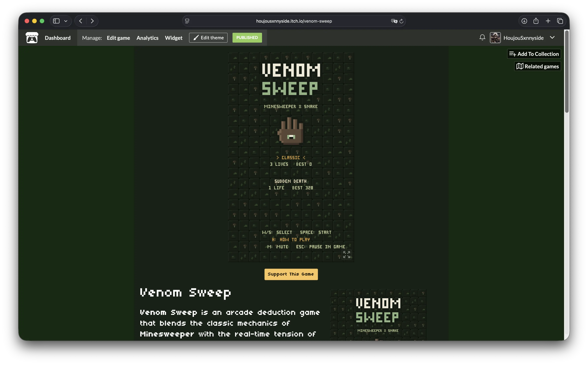
Task: Open the Widget page
Action: click(x=174, y=38)
